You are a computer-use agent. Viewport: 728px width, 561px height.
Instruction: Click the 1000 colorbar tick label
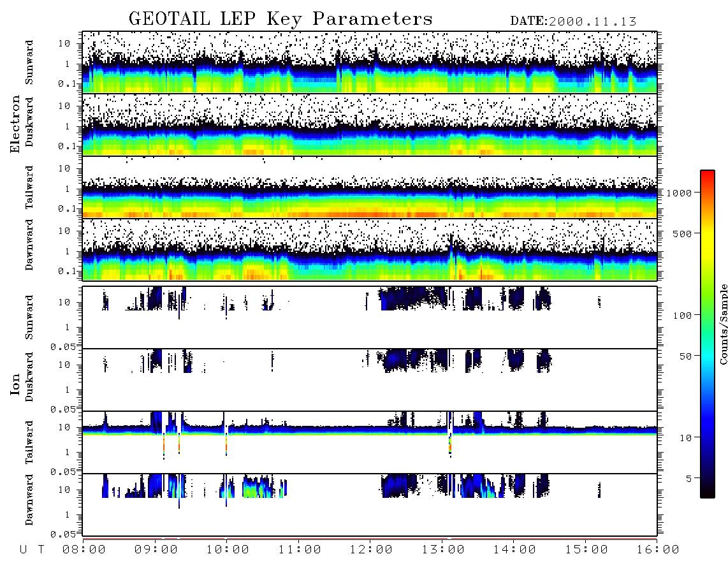679,193
